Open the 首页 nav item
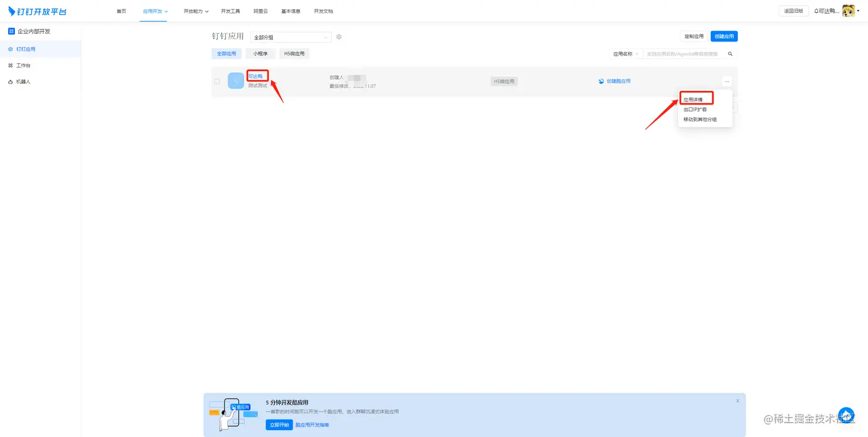The width and height of the screenshot is (868, 437). coord(121,11)
